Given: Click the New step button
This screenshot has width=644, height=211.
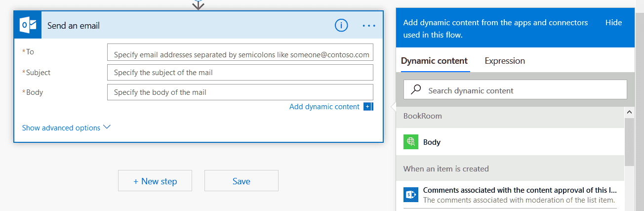Looking at the screenshot, I should [155, 181].
